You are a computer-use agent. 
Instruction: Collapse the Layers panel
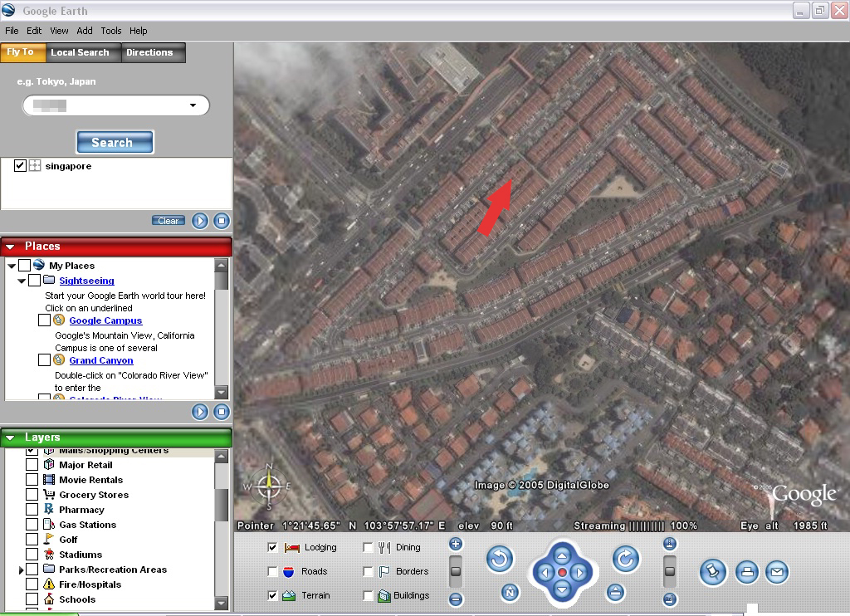pyautogui.click(x=10, y=438)
